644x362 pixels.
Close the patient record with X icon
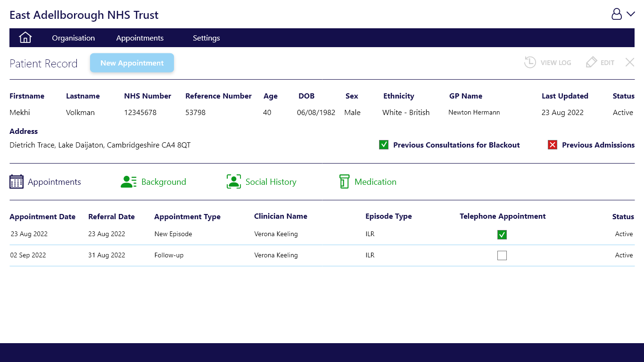pyautogui.click(x=630, y=62)
